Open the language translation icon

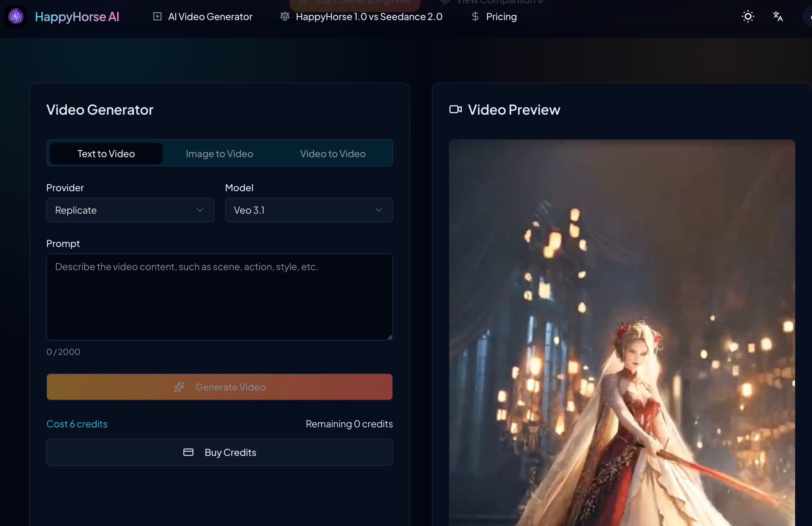click(x=778, y=16)
